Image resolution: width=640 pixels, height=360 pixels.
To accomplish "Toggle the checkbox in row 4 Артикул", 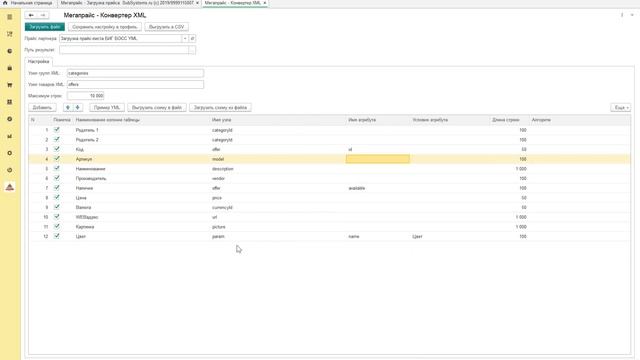I will click(x=57, y=159).
